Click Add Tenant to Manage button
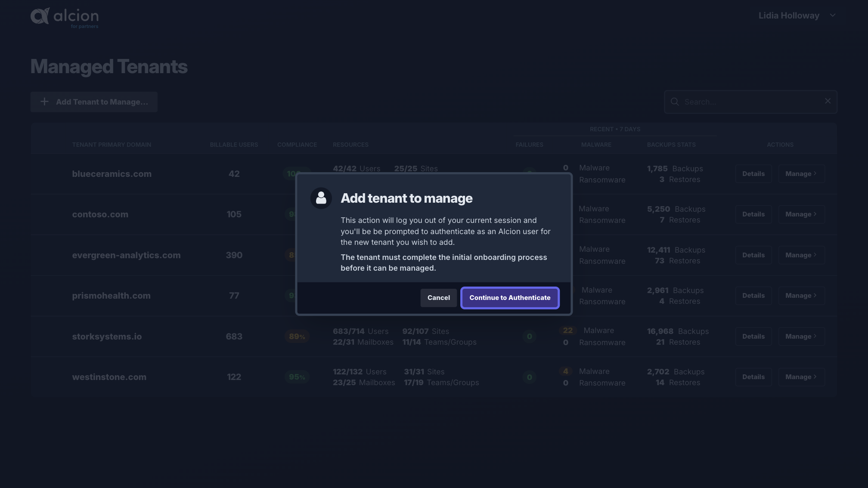 tap(93, 102)
